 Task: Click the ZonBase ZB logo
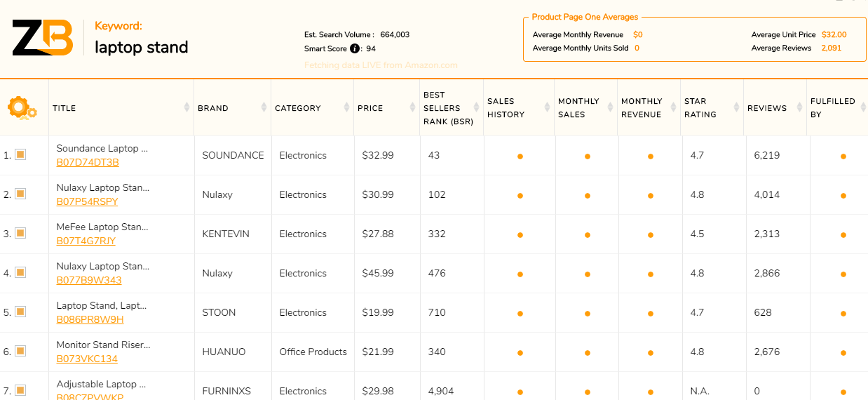(43, 38)
